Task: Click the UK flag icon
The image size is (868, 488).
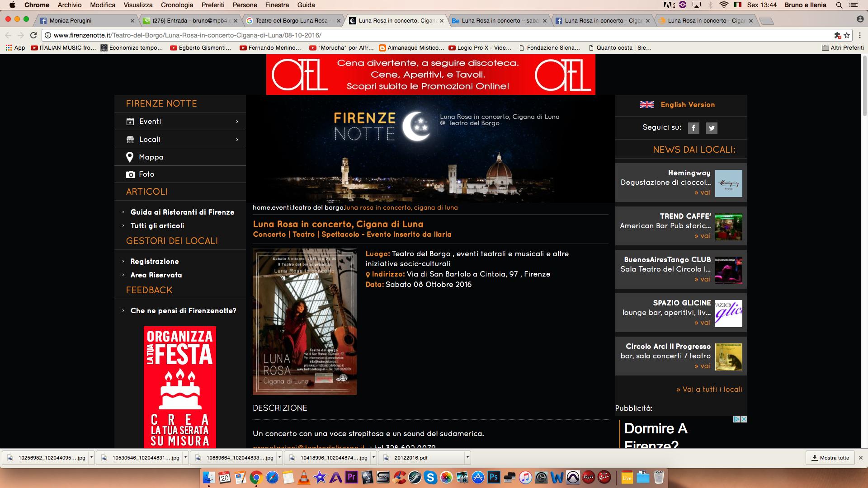Action: click(x=647, y=104)
